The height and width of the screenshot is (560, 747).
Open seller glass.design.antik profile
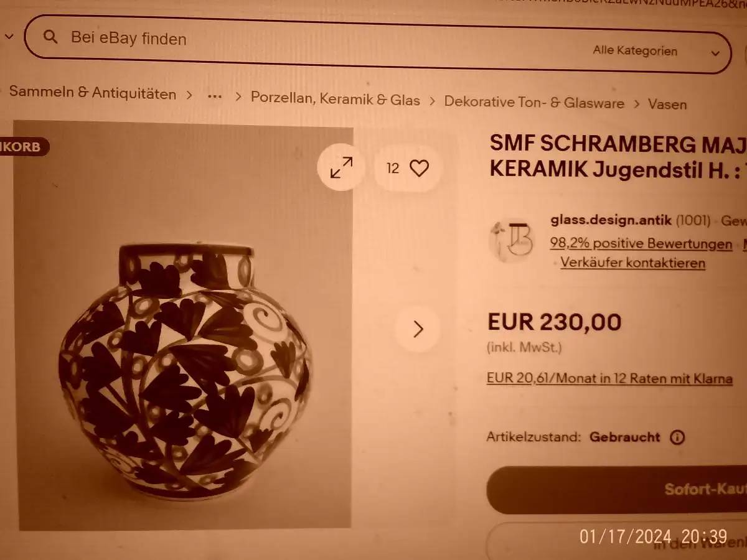coord(611,220)
